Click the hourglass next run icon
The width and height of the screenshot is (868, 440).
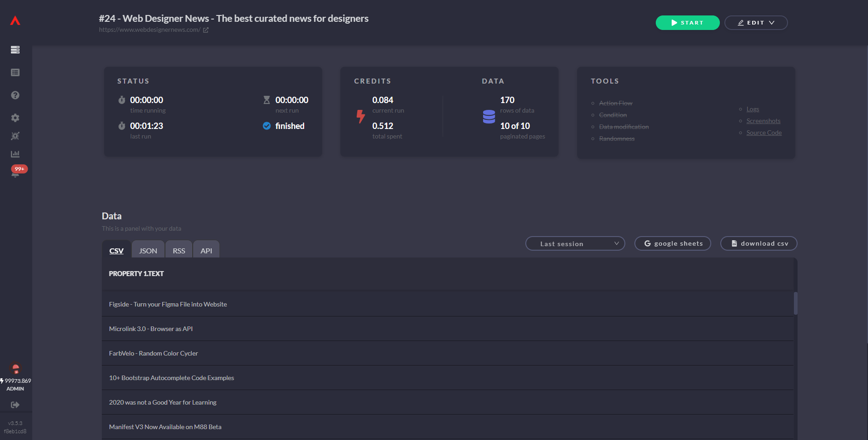click(267, 100)
